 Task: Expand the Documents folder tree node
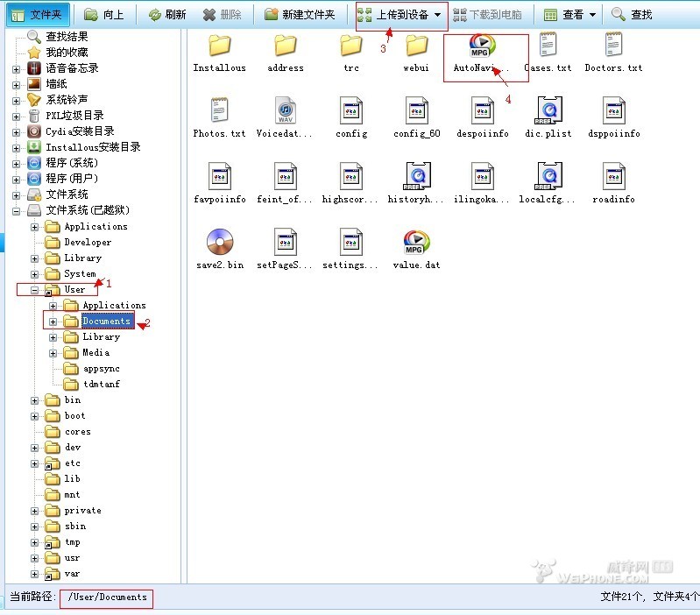[x=53, y=322]
